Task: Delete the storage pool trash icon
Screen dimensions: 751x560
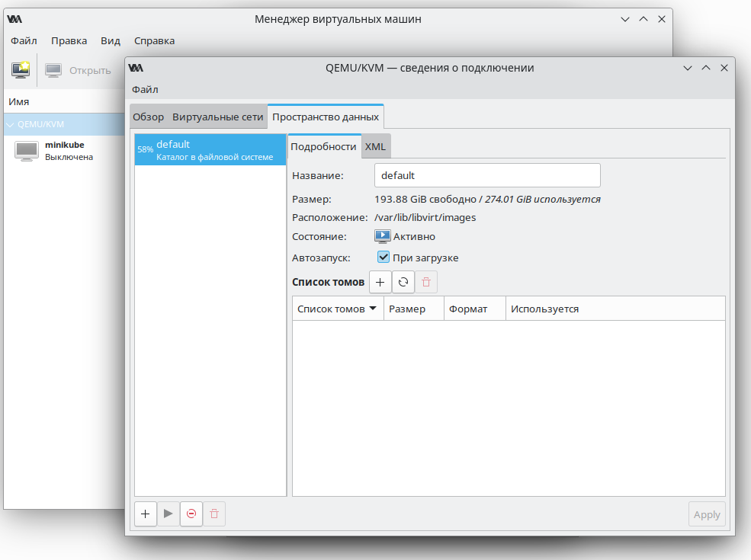Action: [214, 514]
